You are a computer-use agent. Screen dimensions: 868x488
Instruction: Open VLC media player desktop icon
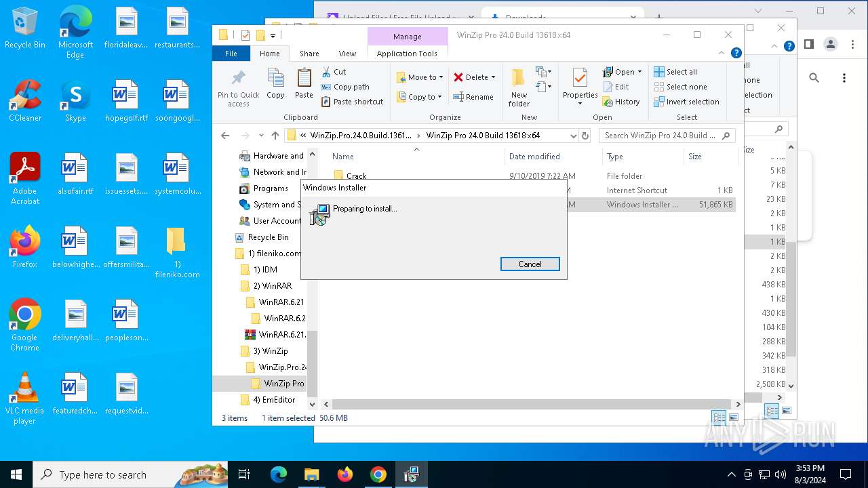[x=24, y=399]
